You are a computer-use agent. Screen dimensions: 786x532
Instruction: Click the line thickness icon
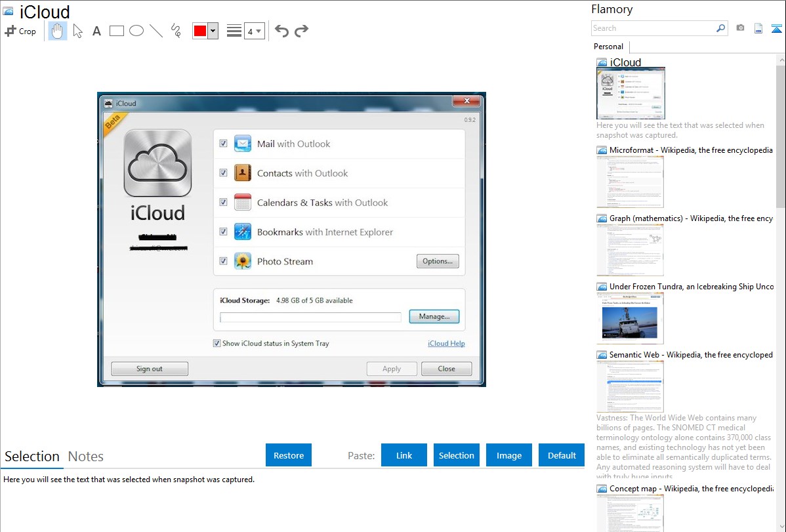point(234,31)
